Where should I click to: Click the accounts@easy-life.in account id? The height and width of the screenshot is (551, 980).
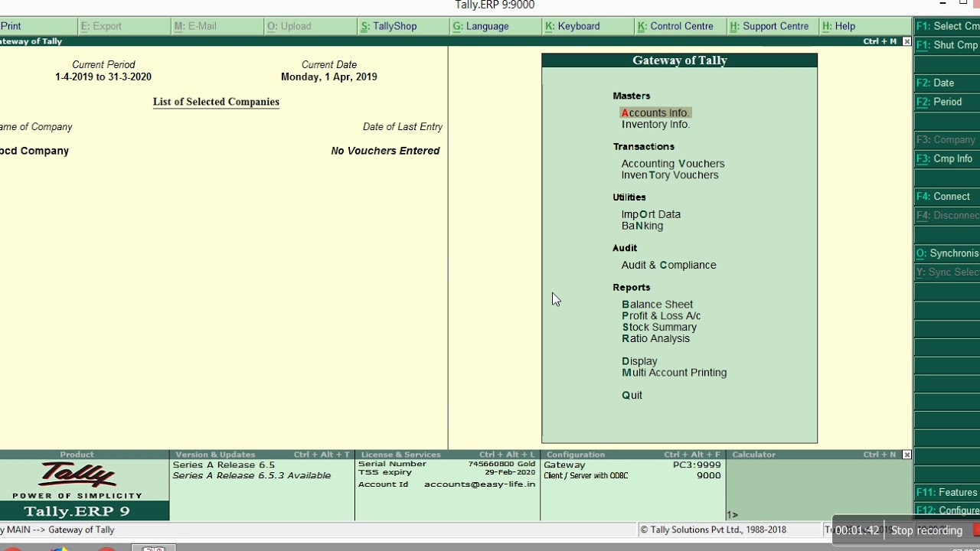479,484
